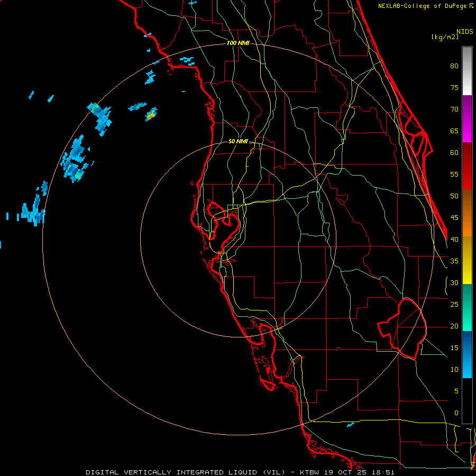
Task: Click the legend value 60
Action: [454, 153]
